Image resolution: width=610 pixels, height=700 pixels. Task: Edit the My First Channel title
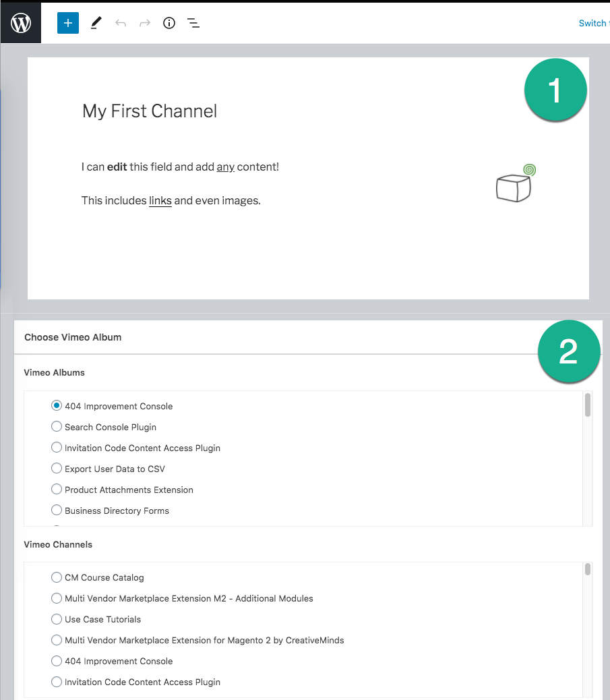coord(150,111)
